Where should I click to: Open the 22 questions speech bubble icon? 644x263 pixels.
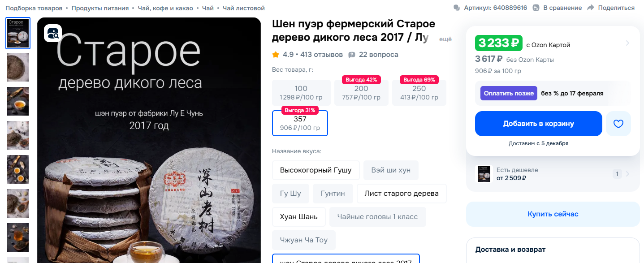(352, 55)
